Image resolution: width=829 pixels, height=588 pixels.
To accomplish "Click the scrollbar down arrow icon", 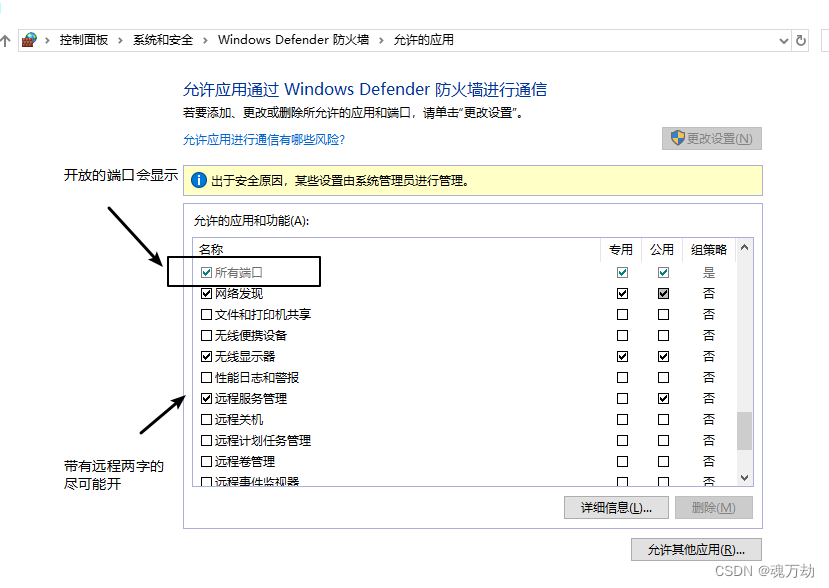I will pyautogui.click(x=744, y=477).
